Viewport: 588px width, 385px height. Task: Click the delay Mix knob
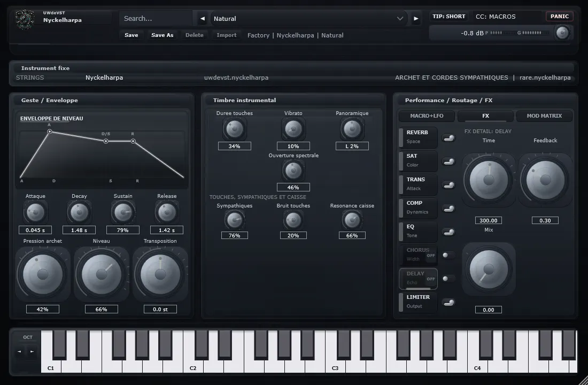(x=488, y=269)
